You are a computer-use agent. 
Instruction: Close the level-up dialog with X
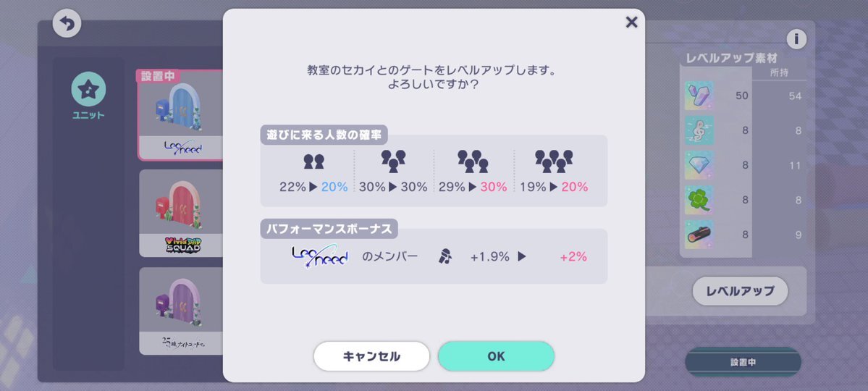click(x=631, y=22)
